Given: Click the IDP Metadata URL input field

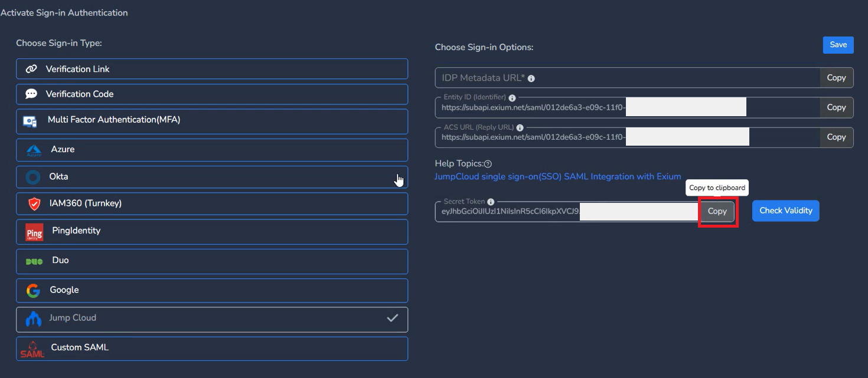Looking at the screenshot, I should point(628,78).
